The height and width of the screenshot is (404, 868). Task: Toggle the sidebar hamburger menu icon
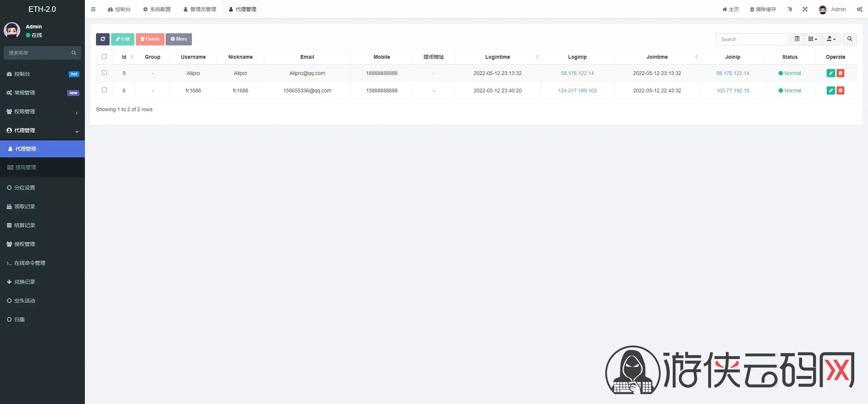pyautogui.click(x=93, y=9)
